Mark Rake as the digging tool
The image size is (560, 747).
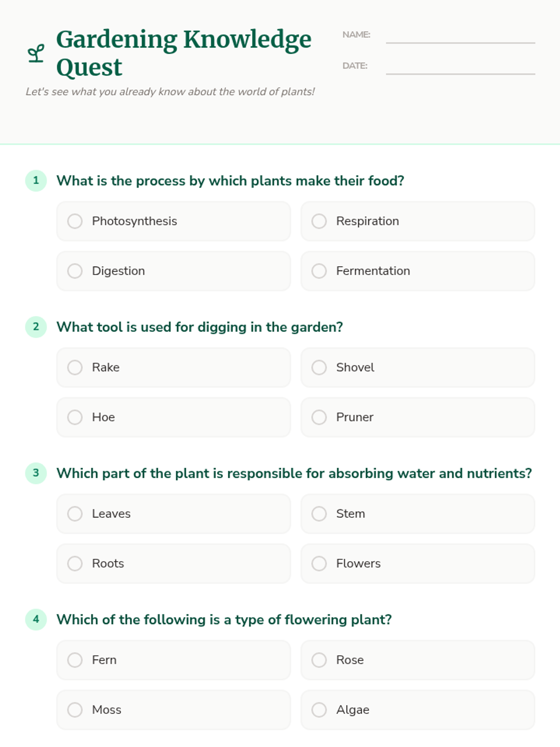tap(75, 367)
